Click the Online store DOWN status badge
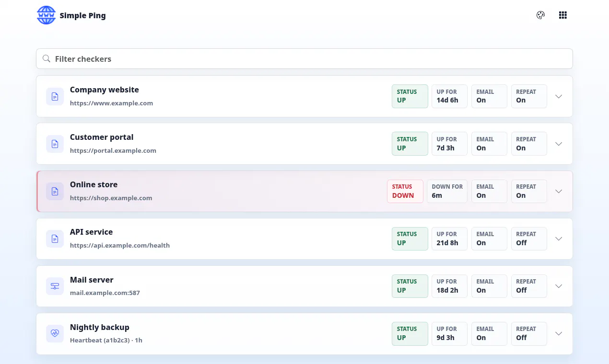 (405, 191)
